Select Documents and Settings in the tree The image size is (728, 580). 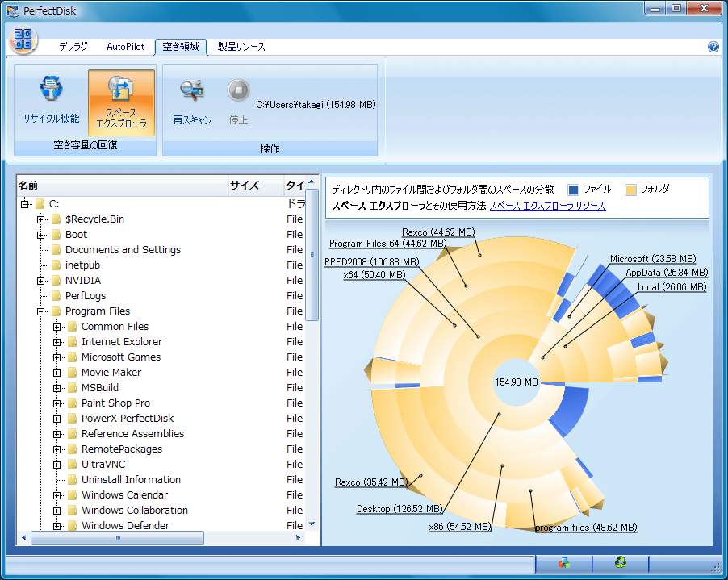tap(123, 249)
